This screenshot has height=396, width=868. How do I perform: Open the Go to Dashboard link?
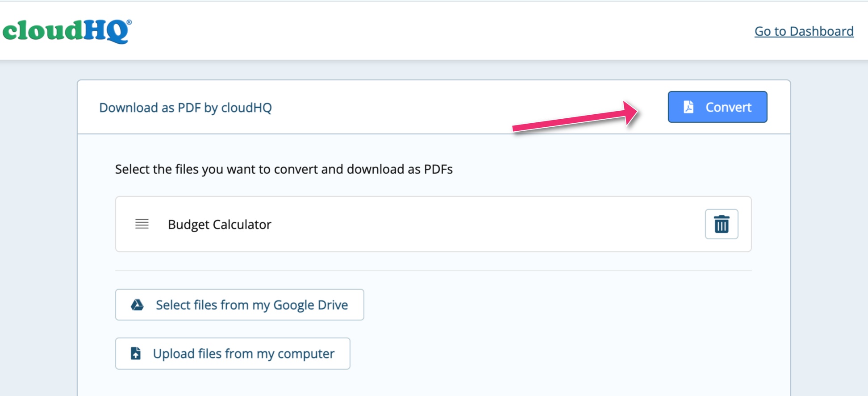coord(804,31)
